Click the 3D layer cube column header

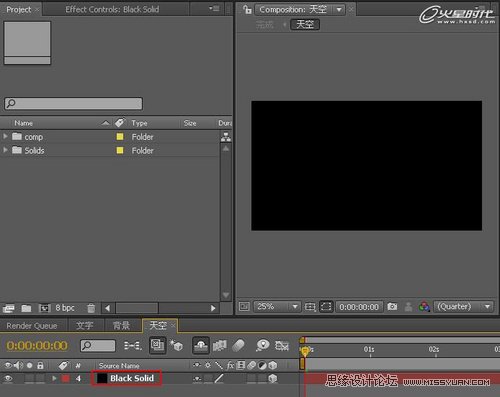273,366
